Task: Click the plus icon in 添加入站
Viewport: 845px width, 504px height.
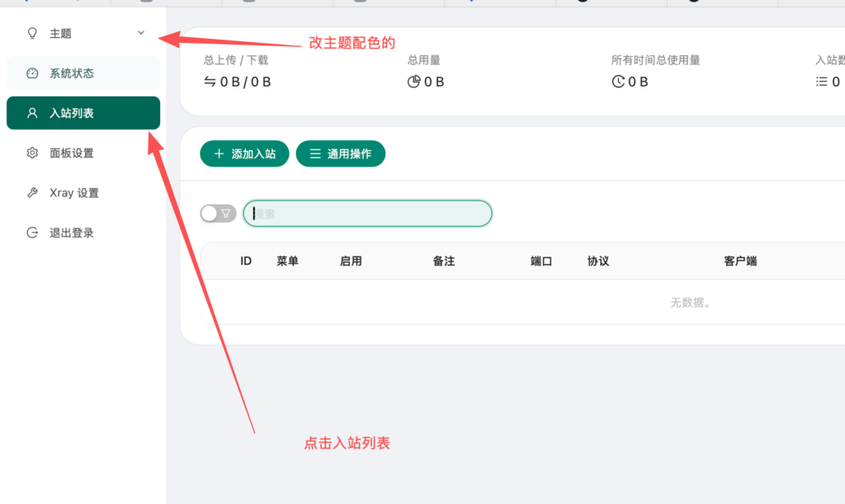Action: (219, 154)
